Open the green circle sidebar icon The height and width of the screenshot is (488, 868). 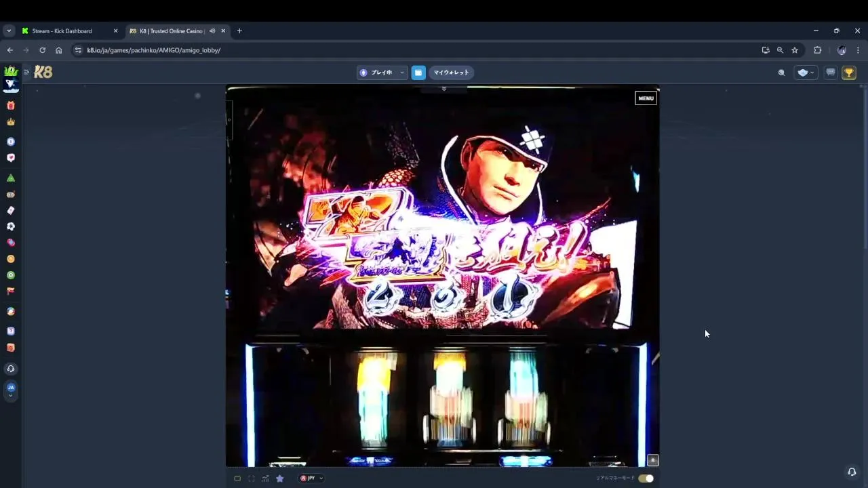pyautogui.click(x=11, y=275)
